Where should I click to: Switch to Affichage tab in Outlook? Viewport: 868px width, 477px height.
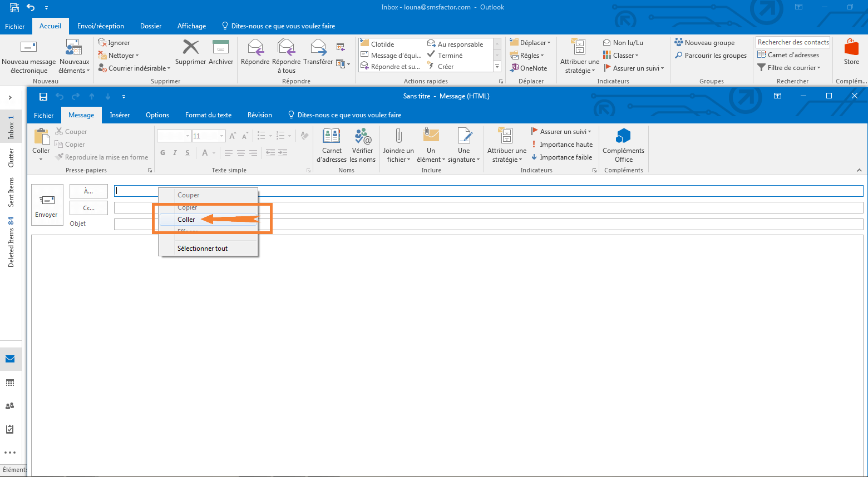(x=191, y=26)
